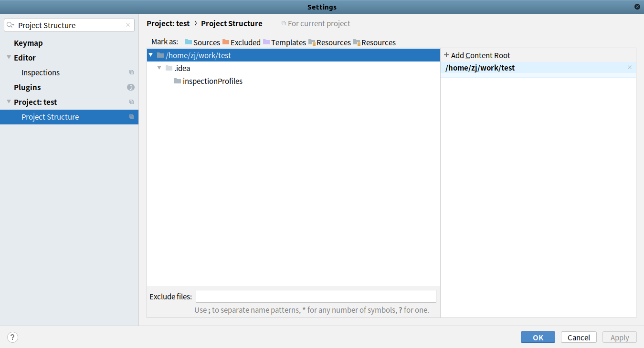Collapse the /home/zj/work/test root node
Viewport: 644px width, 348px height.
coord(151,55)
